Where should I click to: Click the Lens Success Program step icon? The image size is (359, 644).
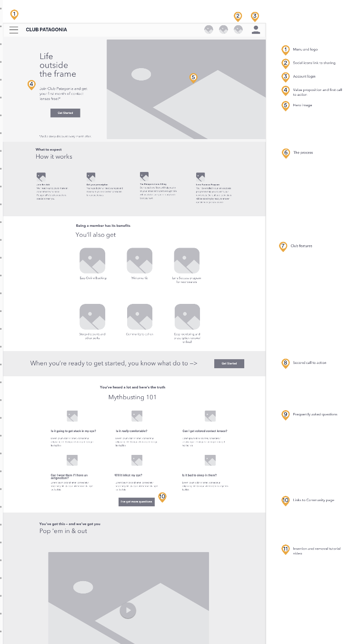(200, 177)
